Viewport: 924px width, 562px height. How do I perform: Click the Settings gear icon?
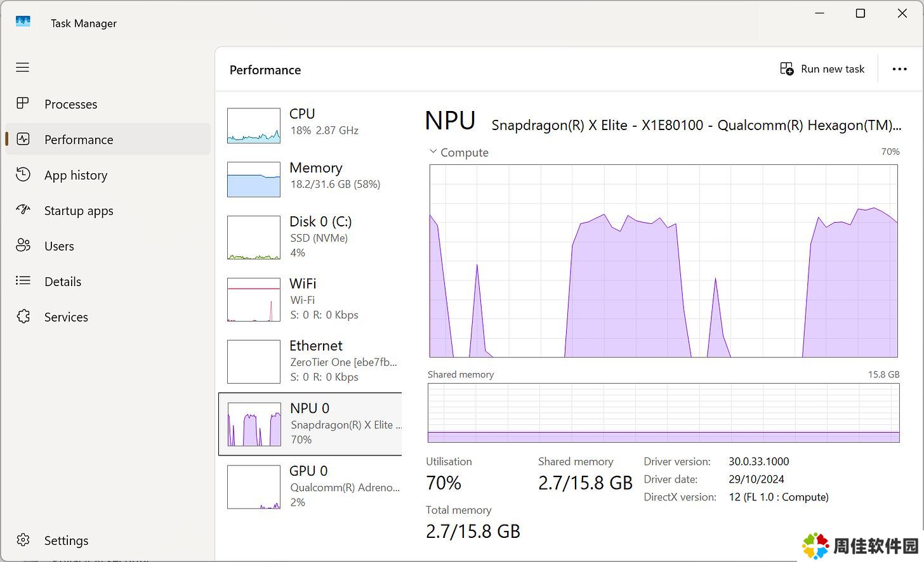coord(23,540)
